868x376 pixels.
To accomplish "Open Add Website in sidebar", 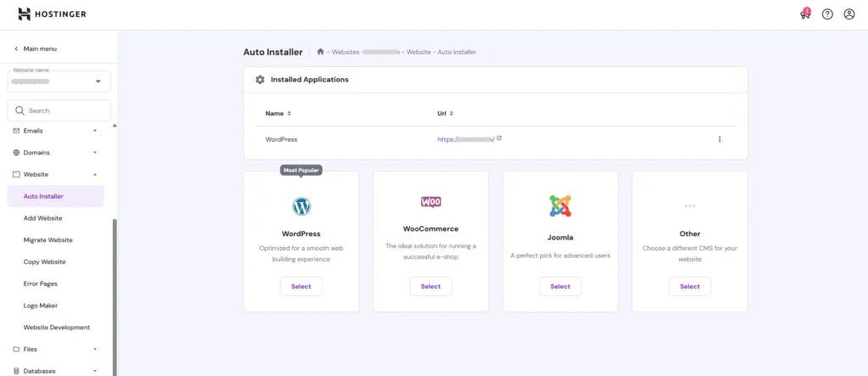I will point(42,218).
